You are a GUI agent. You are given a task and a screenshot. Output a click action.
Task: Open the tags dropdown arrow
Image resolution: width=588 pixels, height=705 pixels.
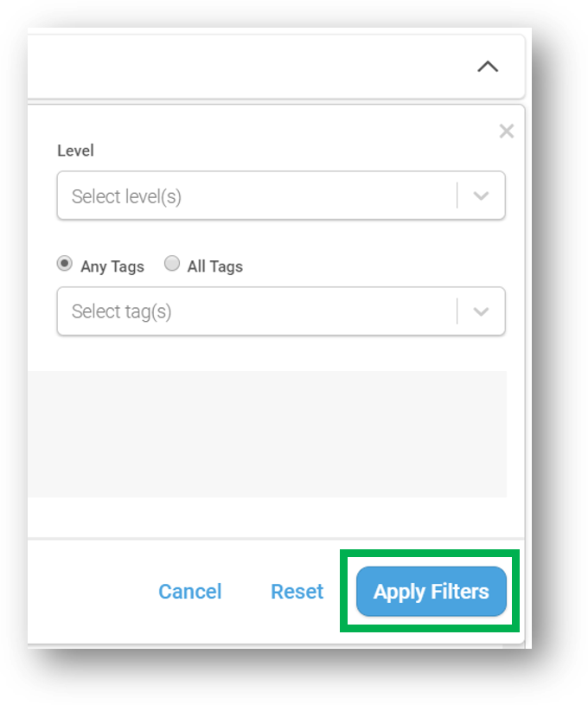[481, 311]
